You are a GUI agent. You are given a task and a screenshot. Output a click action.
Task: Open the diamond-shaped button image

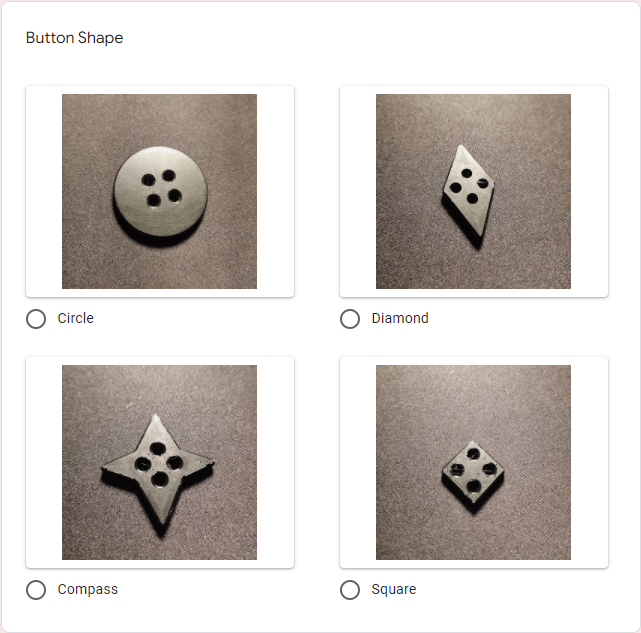[473, 191]
